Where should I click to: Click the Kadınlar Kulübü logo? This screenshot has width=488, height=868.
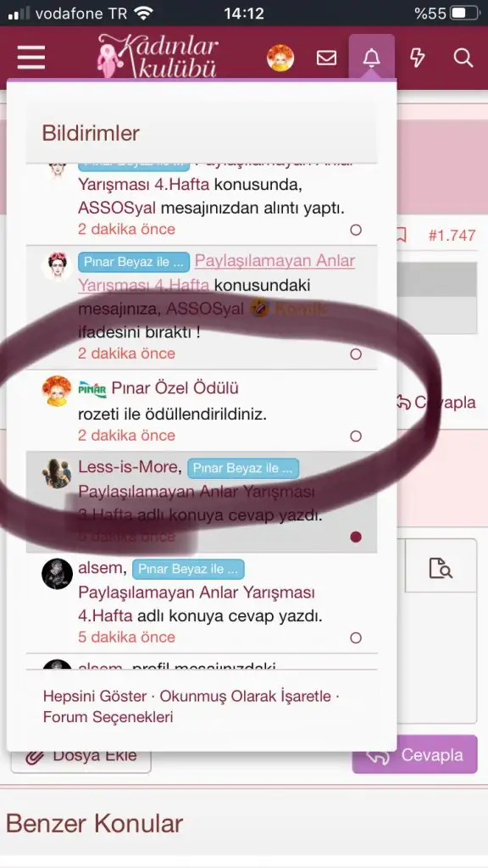158,57
